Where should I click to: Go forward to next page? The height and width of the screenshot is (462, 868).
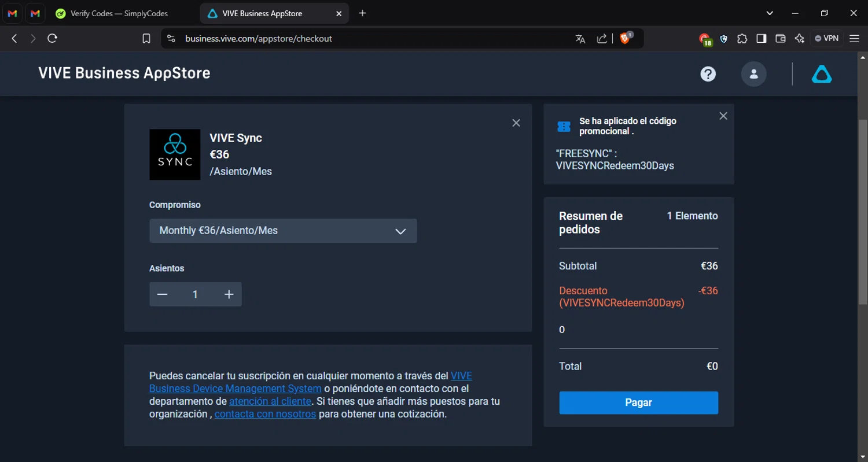33,39
